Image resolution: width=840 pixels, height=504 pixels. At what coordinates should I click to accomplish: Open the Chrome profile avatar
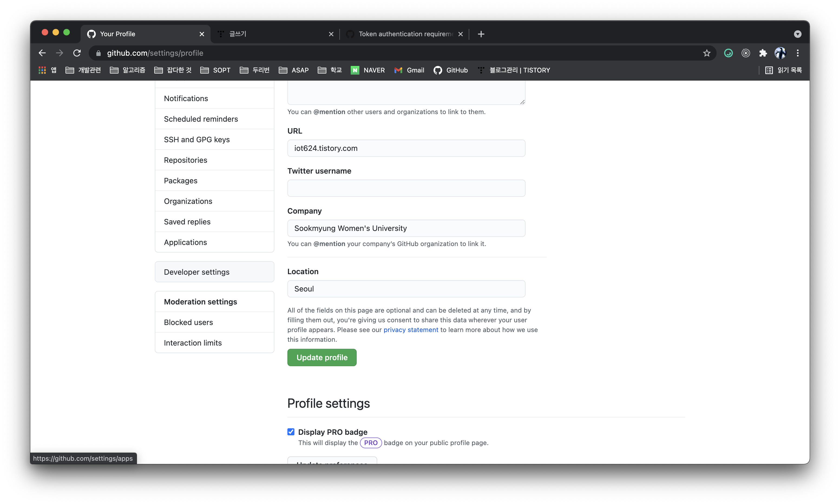click(780, 53)
